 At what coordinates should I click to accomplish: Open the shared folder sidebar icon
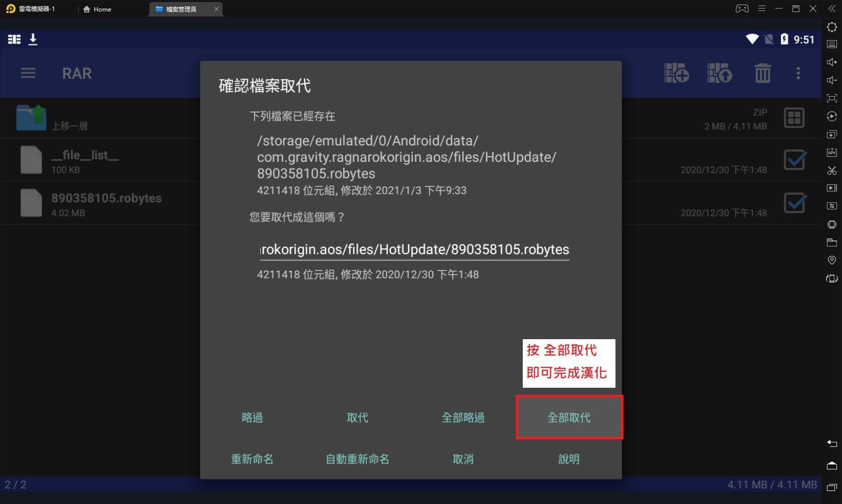point(832,242)
